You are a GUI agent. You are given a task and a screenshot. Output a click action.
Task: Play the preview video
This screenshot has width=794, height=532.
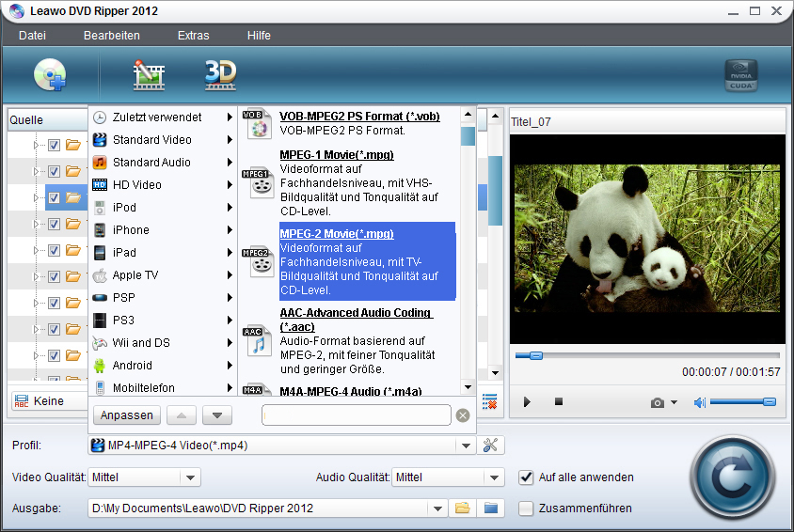[527, 402]
